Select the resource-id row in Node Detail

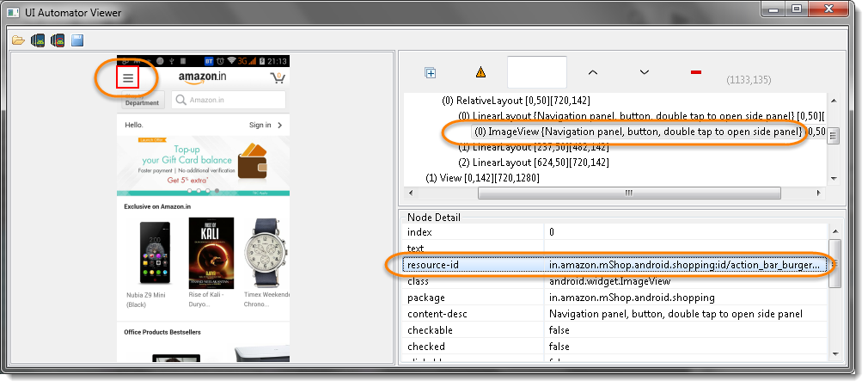click(x=615, y=265)
